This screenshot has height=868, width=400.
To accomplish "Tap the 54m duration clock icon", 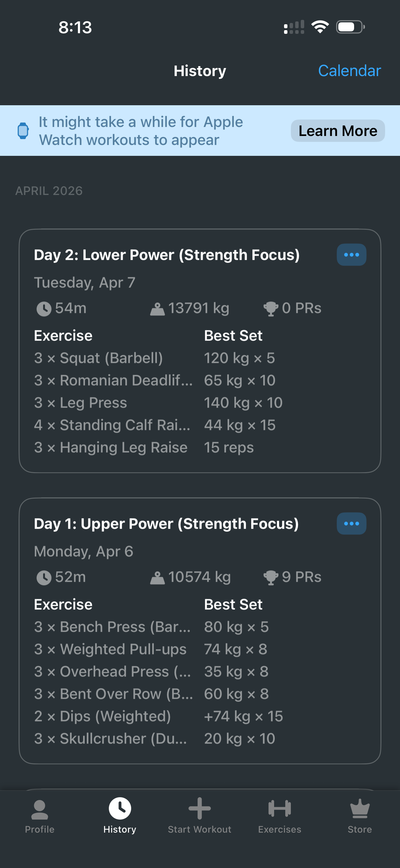I will (44, 309).
